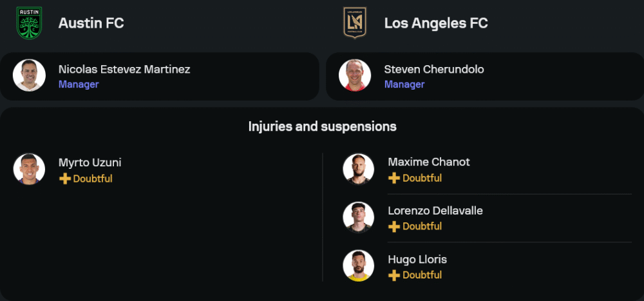This screenshot has width=644, height=301.
Task: Click the Injuries and suspensions heading
Action: 322,126
